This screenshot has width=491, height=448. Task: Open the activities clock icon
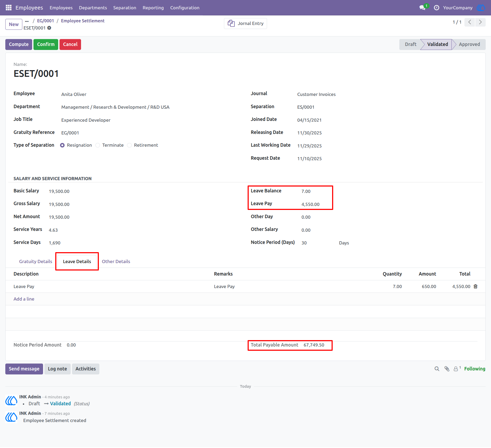pos(437,8)
